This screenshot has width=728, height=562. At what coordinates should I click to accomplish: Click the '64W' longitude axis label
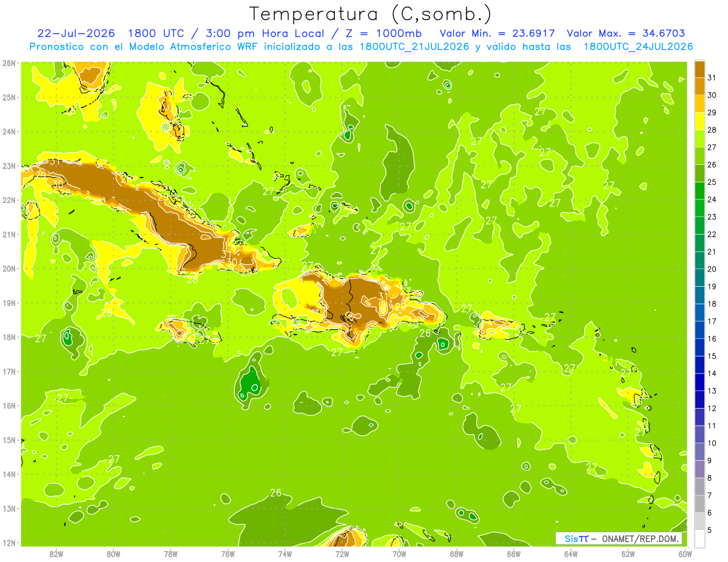[x=571, y=554]
